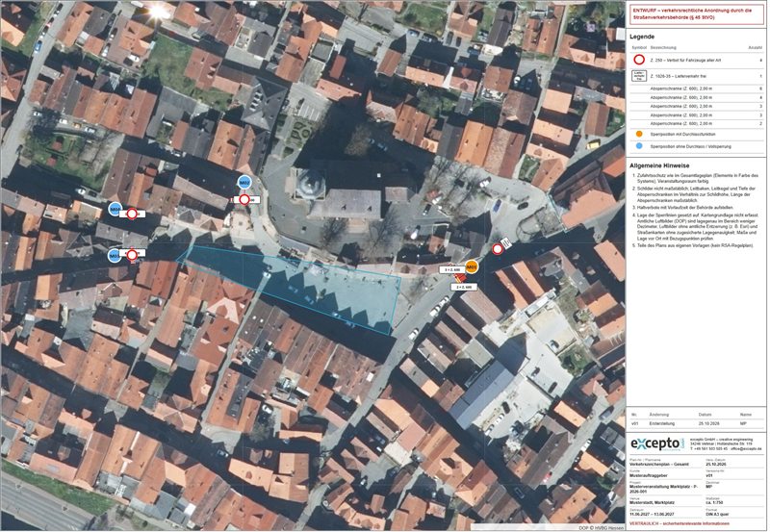Click "Verkehrszeichenplan – Gesamt" plan name
Screen dimensions: 770x532
coord(659,465)
